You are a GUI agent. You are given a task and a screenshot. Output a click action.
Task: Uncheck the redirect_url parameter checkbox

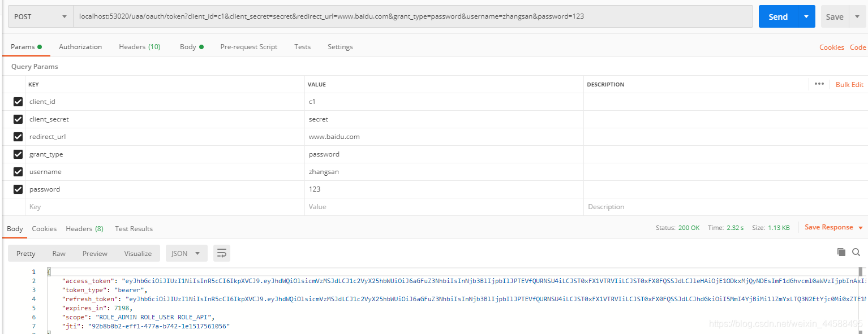coord(18,137)
